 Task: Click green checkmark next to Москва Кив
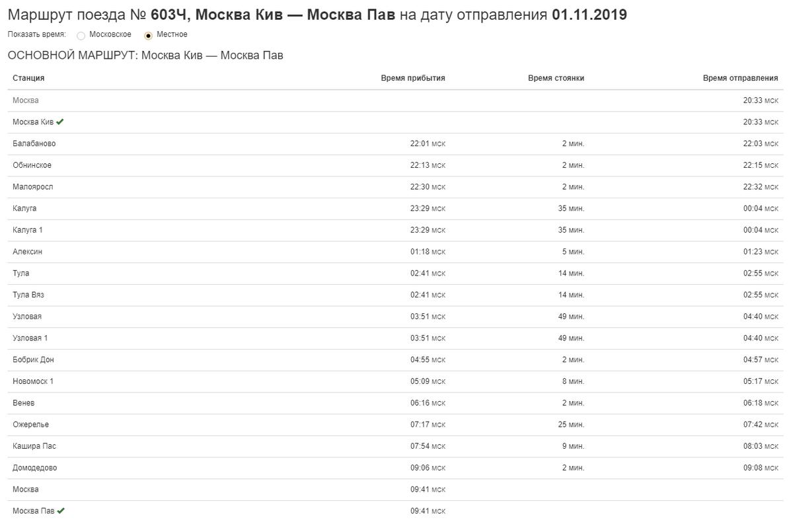pos(60,122)
